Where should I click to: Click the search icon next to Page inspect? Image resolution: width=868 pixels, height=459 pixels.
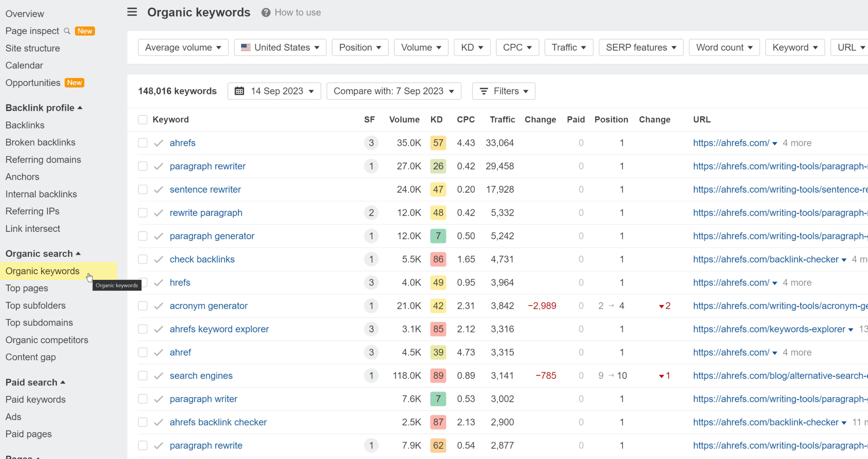67,31
